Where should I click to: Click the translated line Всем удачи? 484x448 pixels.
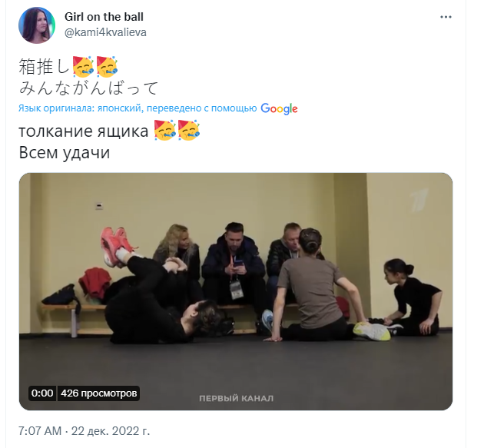[65, 152]
